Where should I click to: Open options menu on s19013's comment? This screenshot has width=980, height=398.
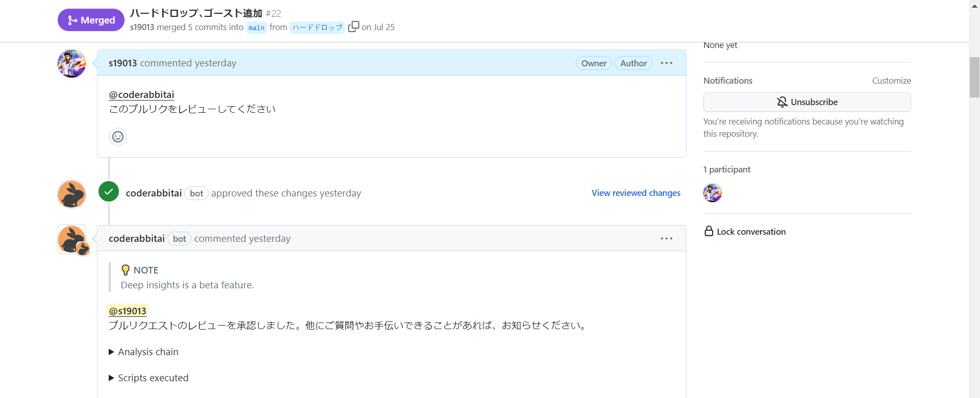(x=667, y=63)
